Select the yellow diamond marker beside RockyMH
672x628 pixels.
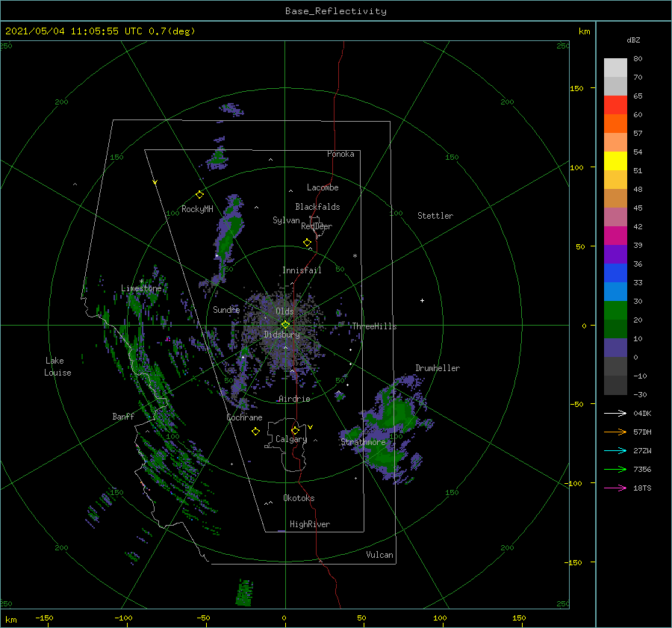(199, 195)
